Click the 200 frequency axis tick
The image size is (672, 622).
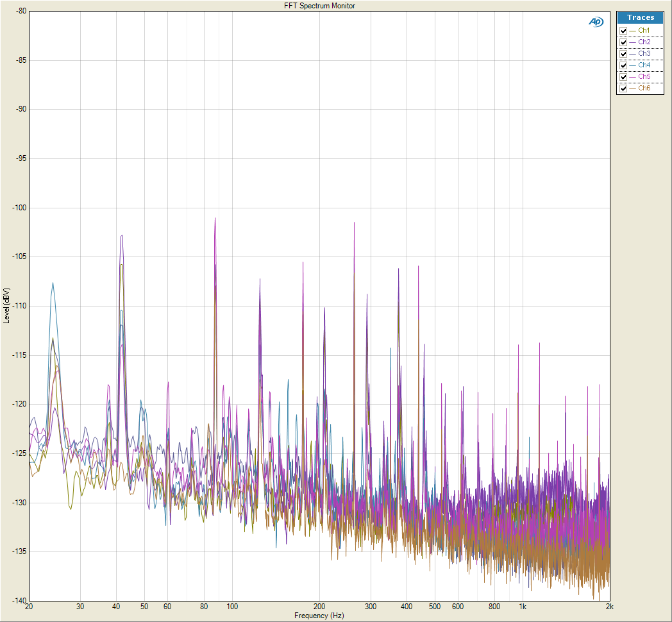(319, 607)
